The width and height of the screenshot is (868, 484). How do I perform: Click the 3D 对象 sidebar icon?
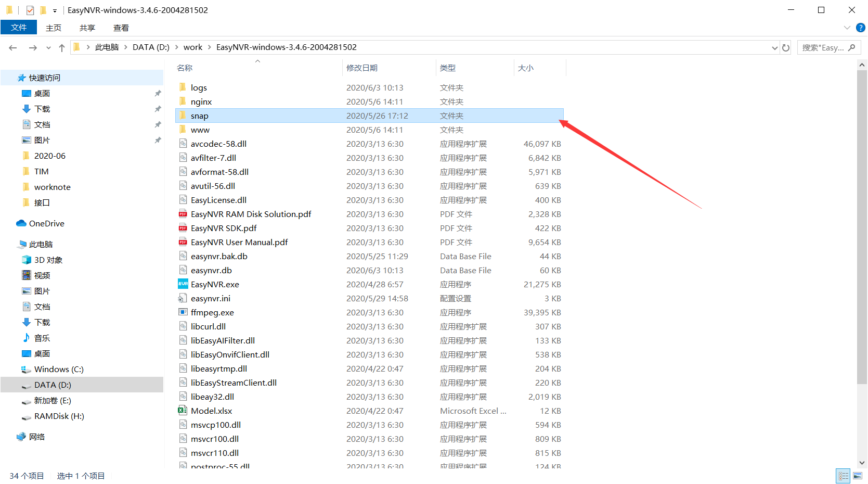click(26, 260)
